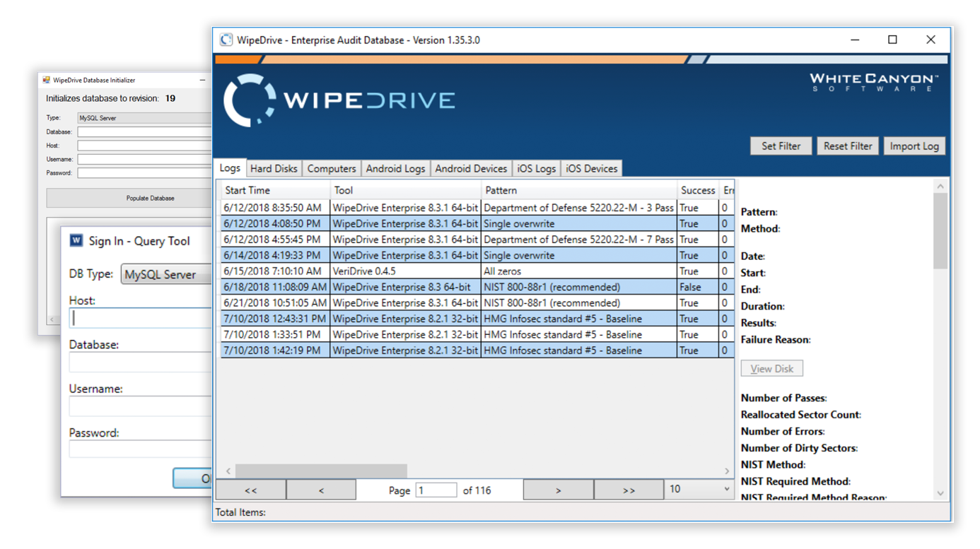Image resolution: width=980 pixels, height=549 pixels.
Task: Click the details panel scroll up arrow
Action: 940,187
